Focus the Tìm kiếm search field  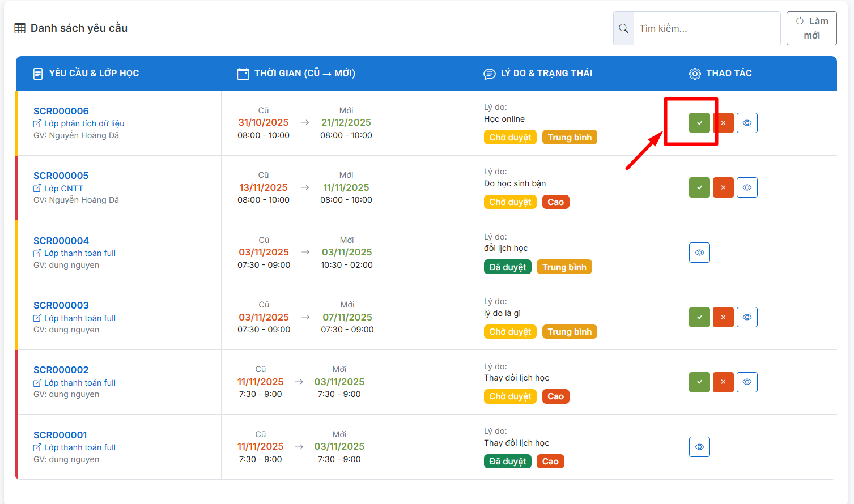point(706,28)
